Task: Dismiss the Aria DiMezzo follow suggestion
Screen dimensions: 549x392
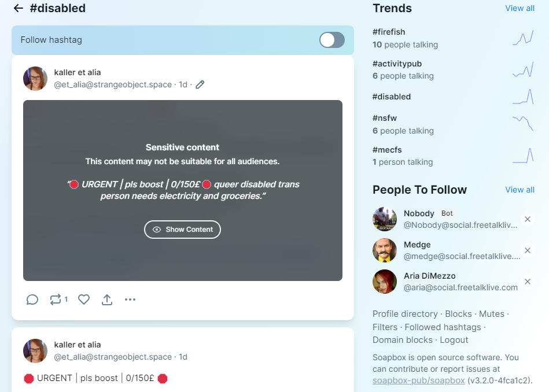Action: coord(528,282)
